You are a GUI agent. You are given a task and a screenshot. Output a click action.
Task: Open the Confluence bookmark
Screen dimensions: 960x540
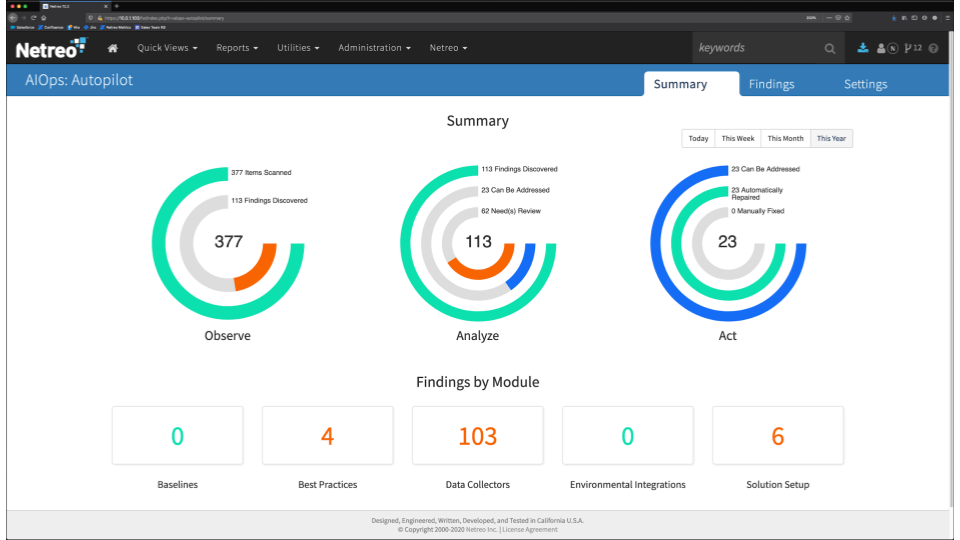51,28
